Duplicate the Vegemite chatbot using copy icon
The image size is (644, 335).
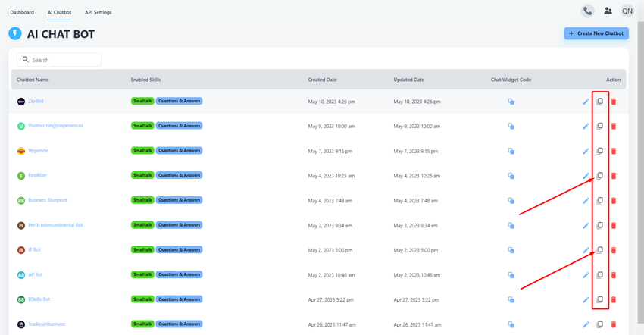click(x=599, y=151)
